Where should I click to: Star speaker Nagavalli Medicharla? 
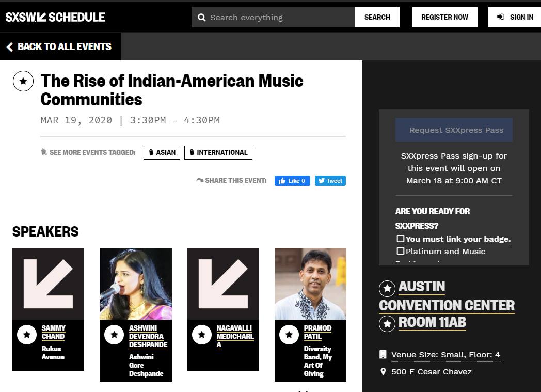tap(202, 335)
